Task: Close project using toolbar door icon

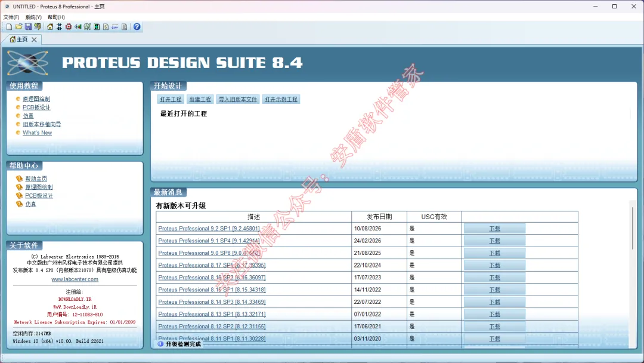Action: click(x=38, y=27)
